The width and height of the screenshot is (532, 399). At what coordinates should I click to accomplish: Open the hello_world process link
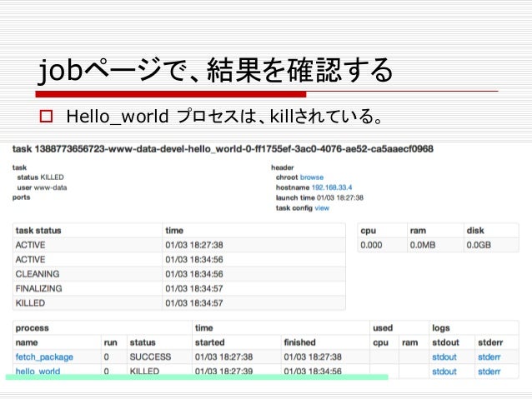click(x=38, y=371)
